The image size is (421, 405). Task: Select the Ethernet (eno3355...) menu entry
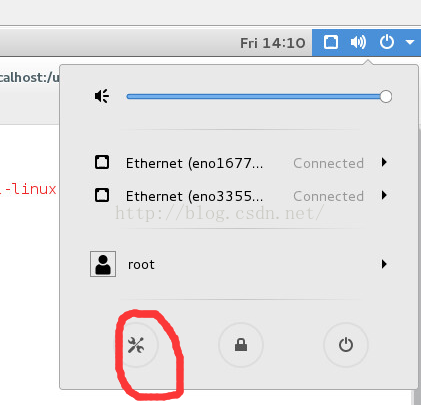pyautogui.click(x=239, y=195)
